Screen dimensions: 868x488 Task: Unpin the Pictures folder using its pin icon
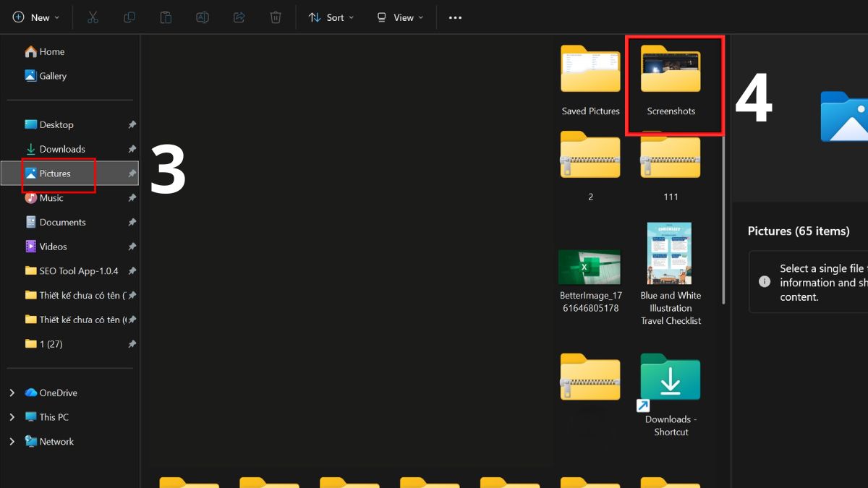(132, 173)
